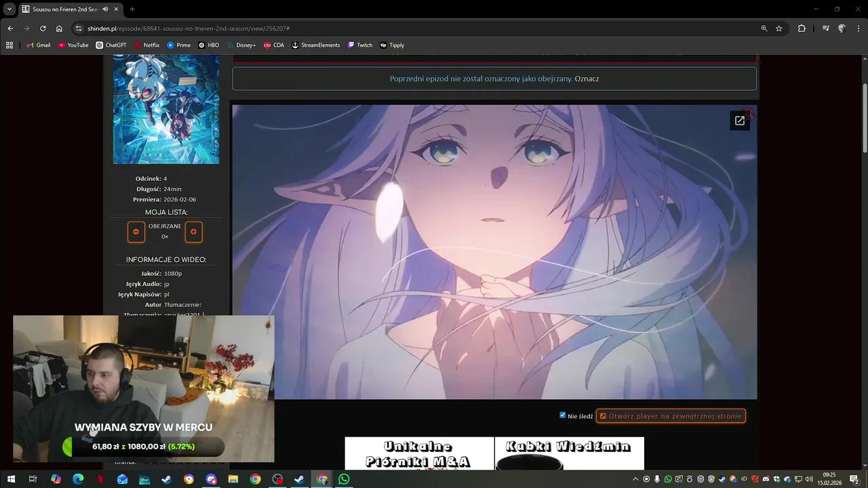Viewport: 868px width, 488px height.
Task: Open Disney+ app on taskbar
Action: pos(144,479)
